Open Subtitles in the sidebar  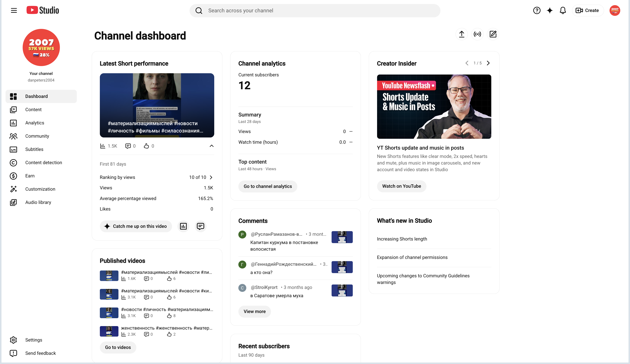click(x=41, y=149)
